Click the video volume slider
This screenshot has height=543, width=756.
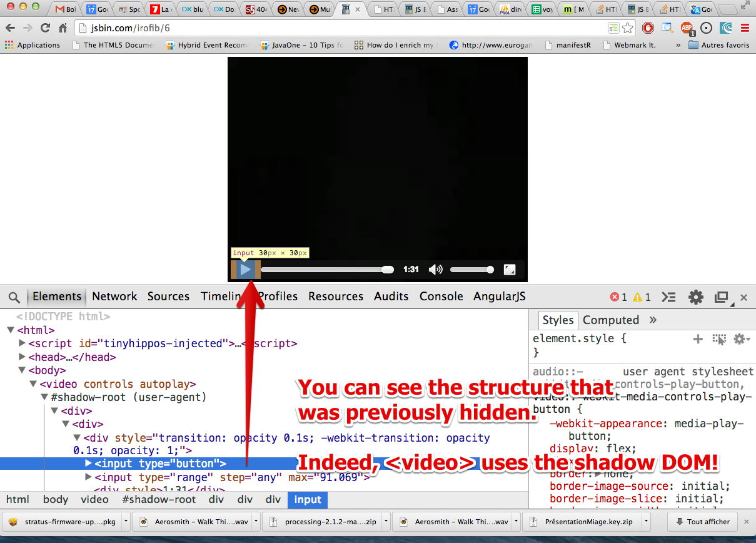point(471,269)
